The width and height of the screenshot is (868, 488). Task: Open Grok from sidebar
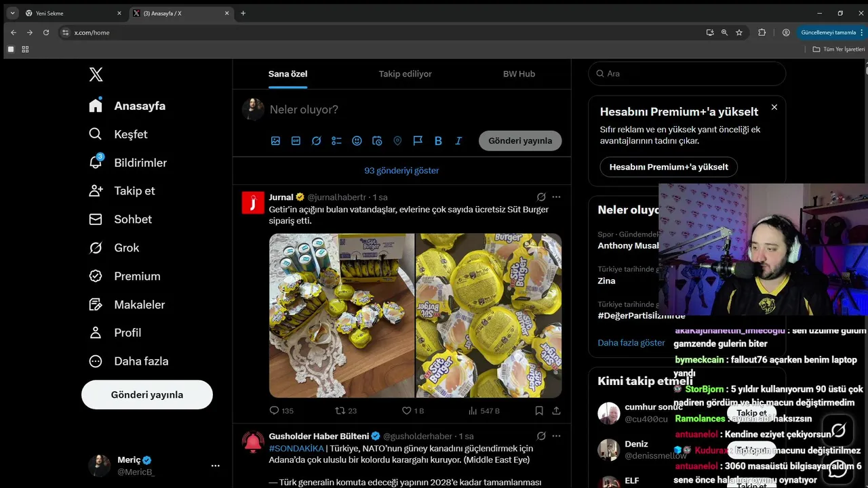pyautogui.click(x=114, y=248)
